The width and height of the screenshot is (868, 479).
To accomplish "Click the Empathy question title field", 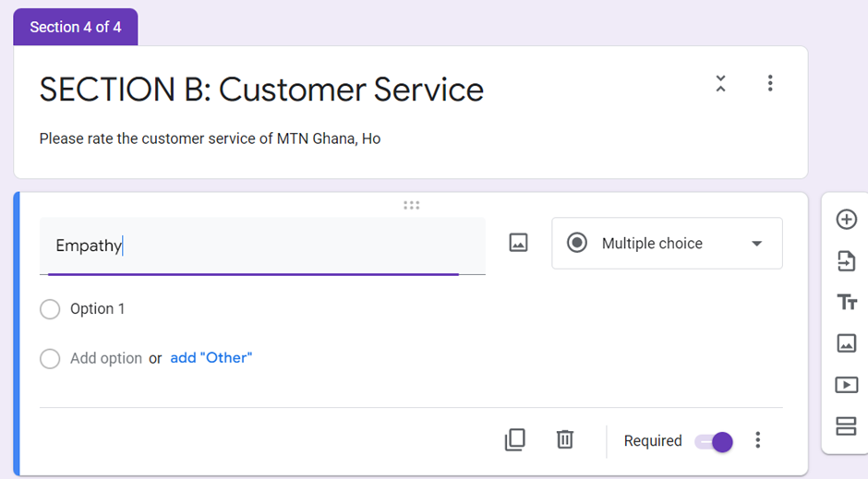I will pos(262,245).
